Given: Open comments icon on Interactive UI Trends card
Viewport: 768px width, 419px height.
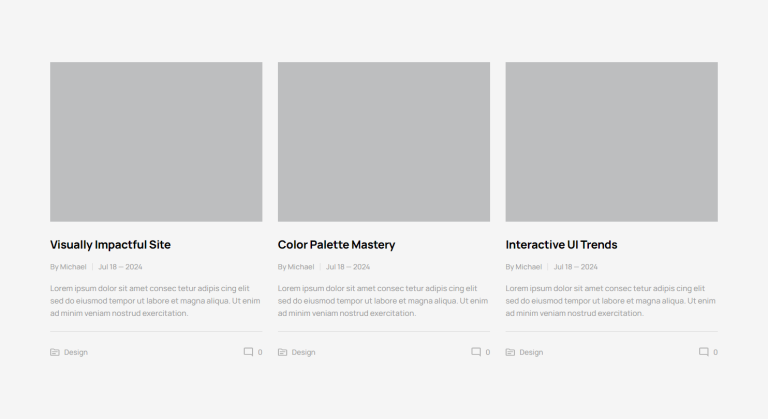Looking at the screenshot, I should coord(704,352).
